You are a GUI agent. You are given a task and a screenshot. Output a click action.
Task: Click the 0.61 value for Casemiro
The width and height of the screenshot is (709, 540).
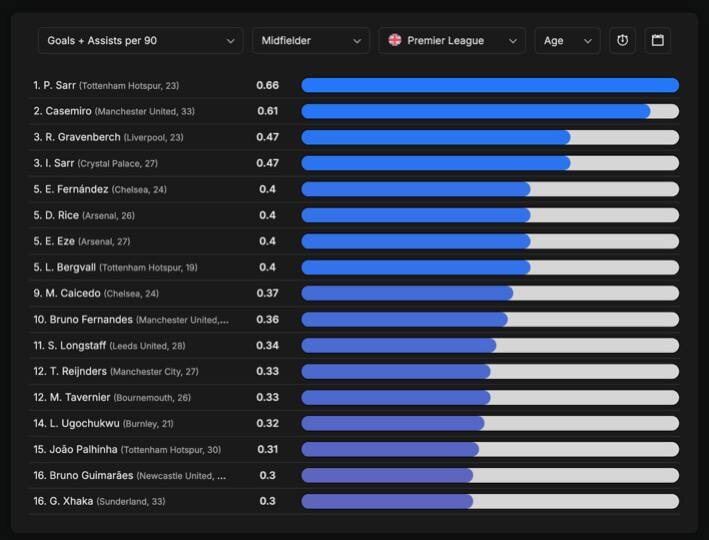click(267, 111)
